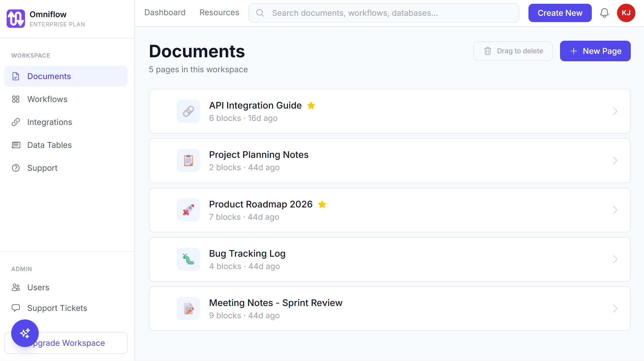644x361 pixels.
Task: Select Documents in the sidebar
Action: (66, 76)
